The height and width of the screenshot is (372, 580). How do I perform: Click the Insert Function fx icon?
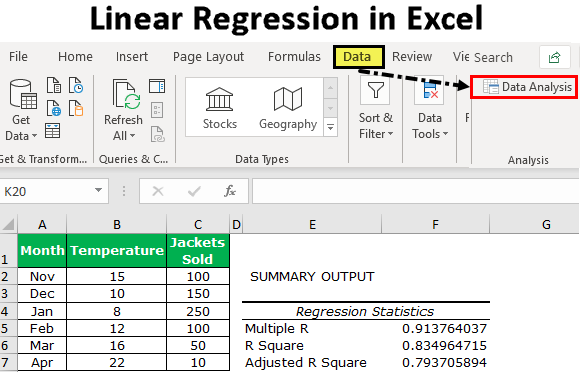230,191
